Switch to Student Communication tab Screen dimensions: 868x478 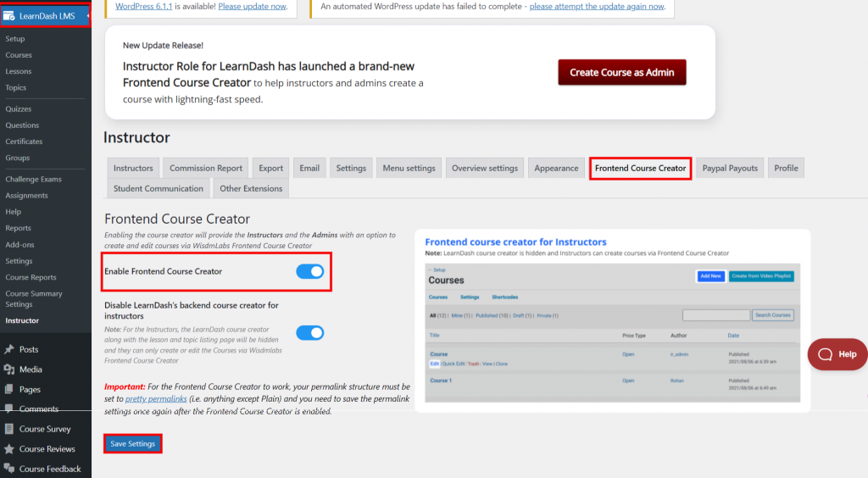coord(159,189)
